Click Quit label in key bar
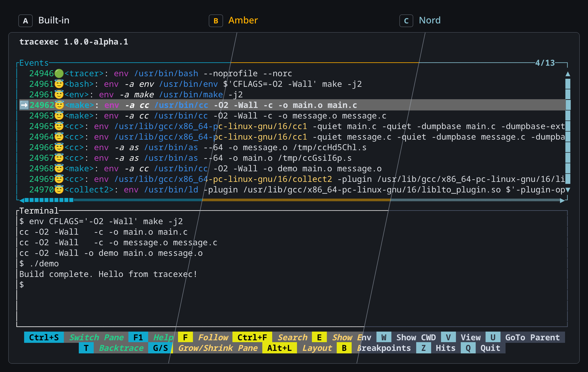The width and height of the screenshot is (588, 372). click(x=490, y=348)
